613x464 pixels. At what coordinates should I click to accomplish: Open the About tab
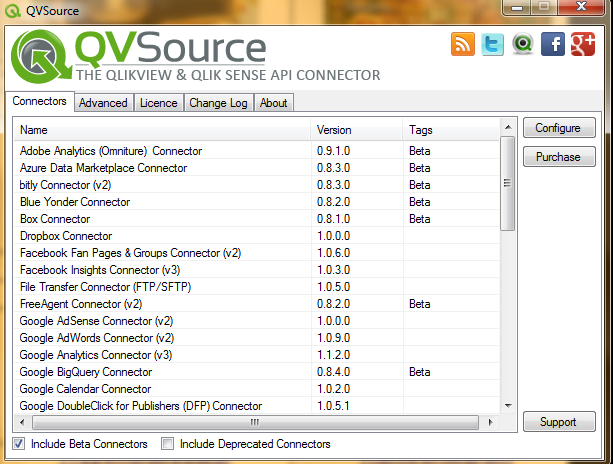[274, 103]
